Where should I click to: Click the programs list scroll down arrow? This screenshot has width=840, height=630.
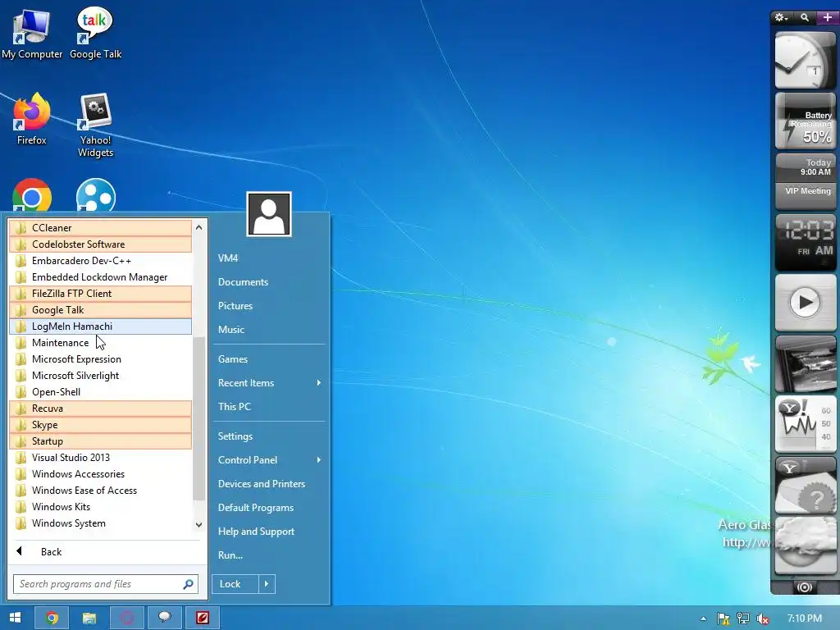[199, 524]
